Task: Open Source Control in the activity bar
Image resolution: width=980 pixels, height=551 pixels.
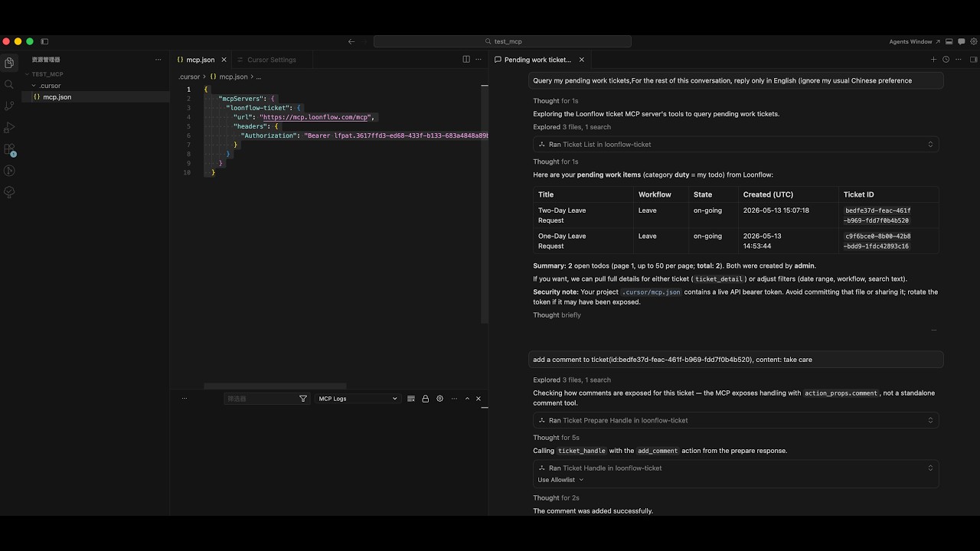Action: point(9,106)
